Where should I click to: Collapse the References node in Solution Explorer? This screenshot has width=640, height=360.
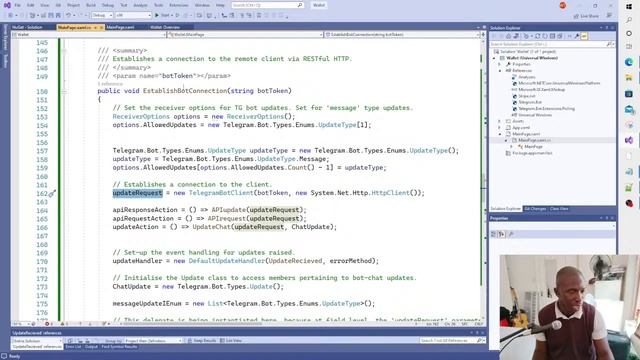coord(500,71)
